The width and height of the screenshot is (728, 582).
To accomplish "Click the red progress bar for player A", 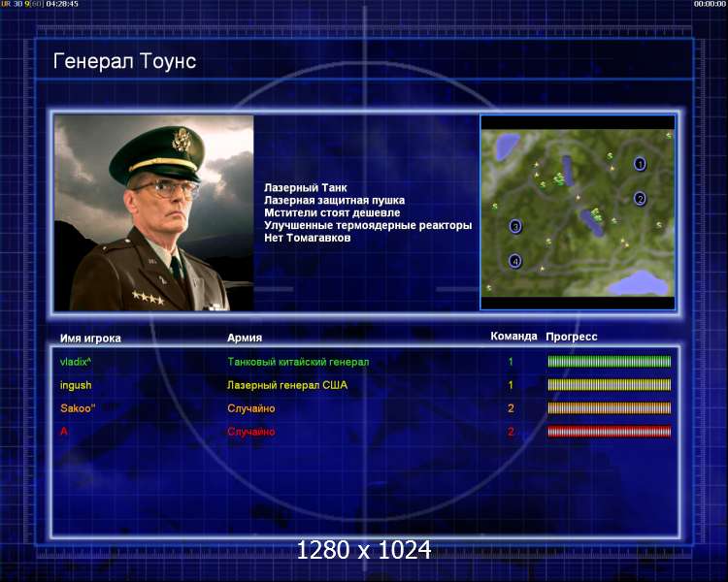I will 610,432.
